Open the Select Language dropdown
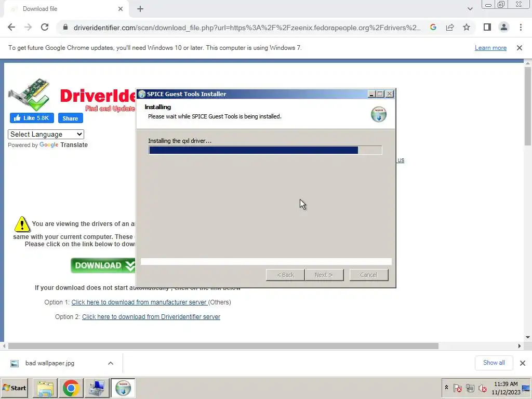 (x=46, y=135)
